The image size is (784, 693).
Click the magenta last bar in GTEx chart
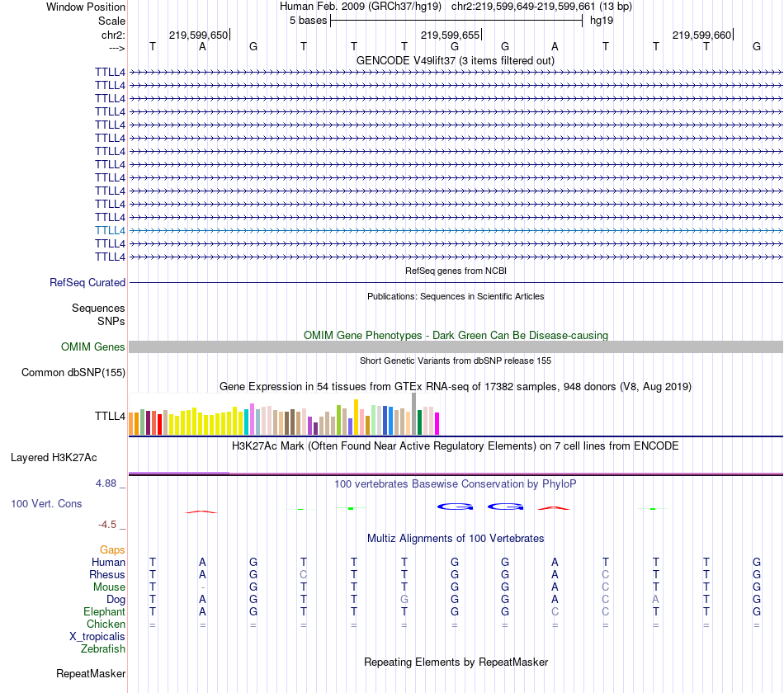coord(437,423)
